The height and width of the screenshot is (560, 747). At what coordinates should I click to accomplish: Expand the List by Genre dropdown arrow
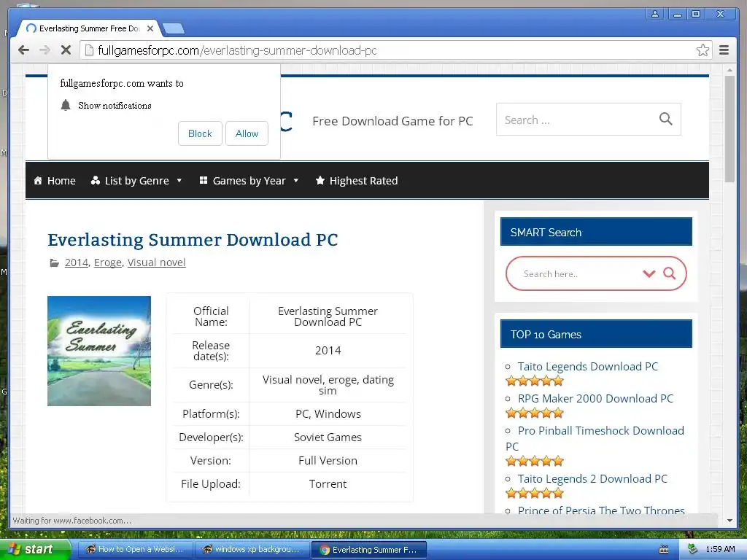click(x=179, y=181)
